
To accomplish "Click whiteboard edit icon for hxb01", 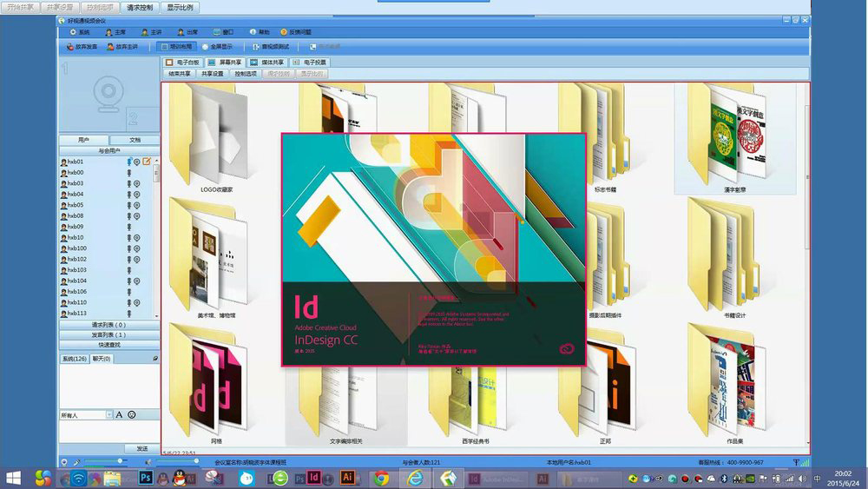I will coord(146,162).
